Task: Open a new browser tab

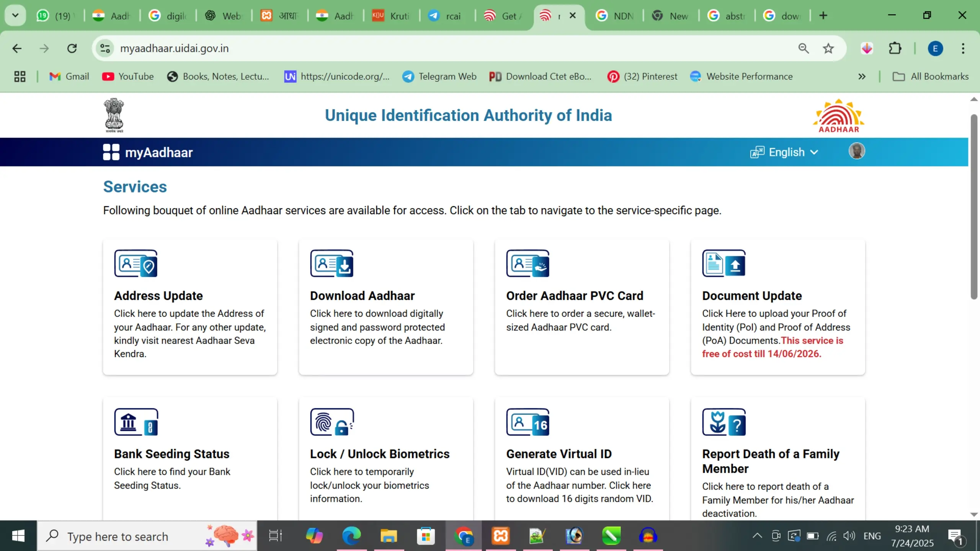Action: coord(823,16)
